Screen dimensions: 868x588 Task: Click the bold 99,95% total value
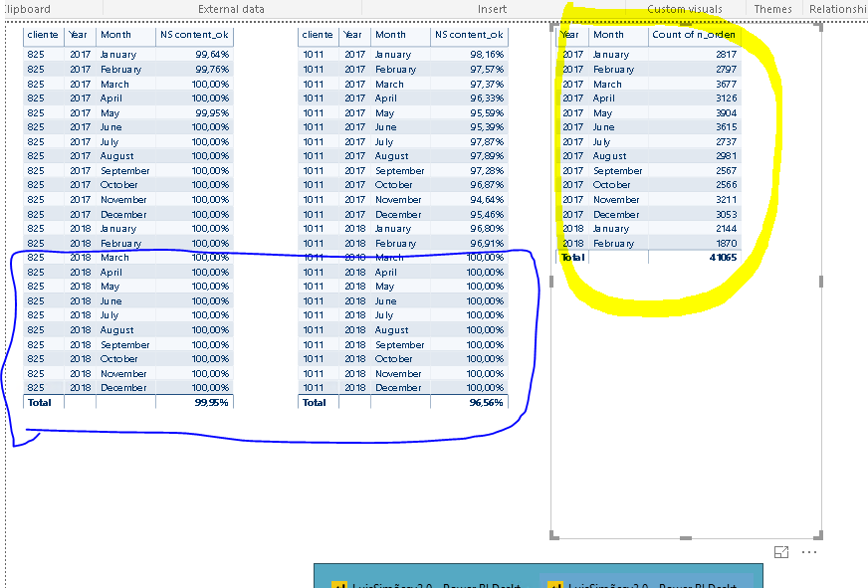point(211,403)
